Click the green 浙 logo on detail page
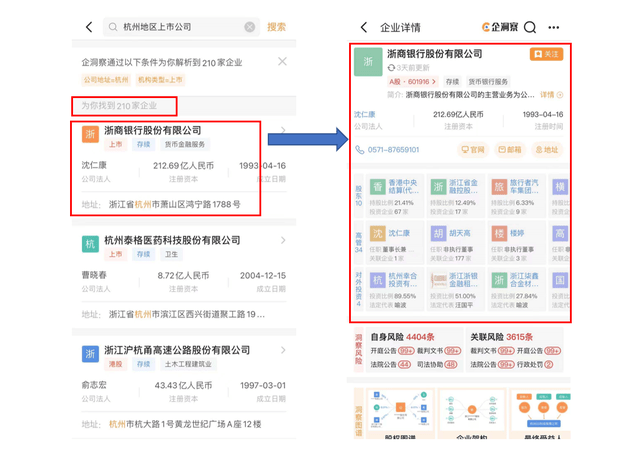The height and width of the screenshot is (451, 640). (x=368, y=62)
